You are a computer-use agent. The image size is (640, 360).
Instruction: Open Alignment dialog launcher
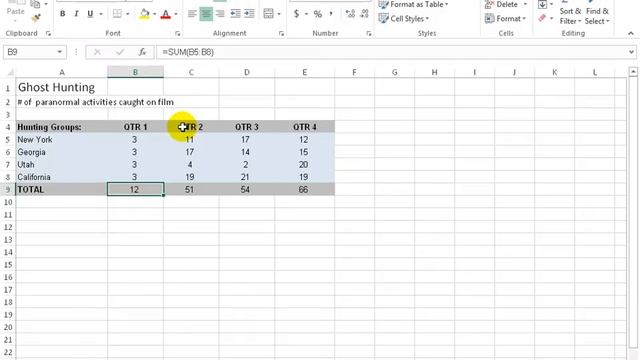coord(281,33)
